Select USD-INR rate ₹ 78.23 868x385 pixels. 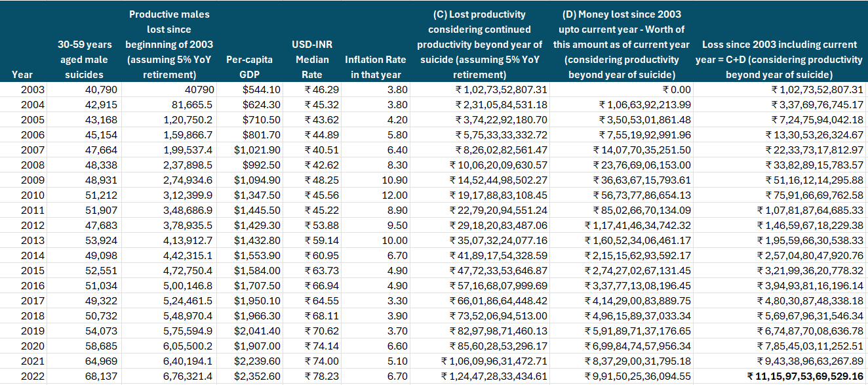tap(321, 376)
